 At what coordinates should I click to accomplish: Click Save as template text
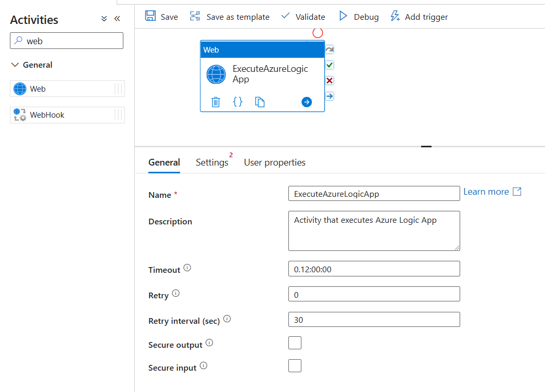[x=238, y=17]
